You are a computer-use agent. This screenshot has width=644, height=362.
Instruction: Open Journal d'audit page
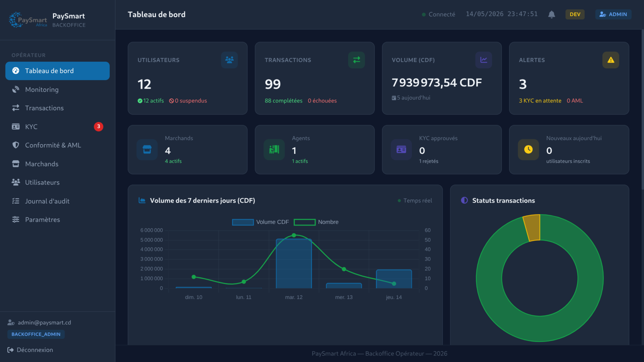57,201
